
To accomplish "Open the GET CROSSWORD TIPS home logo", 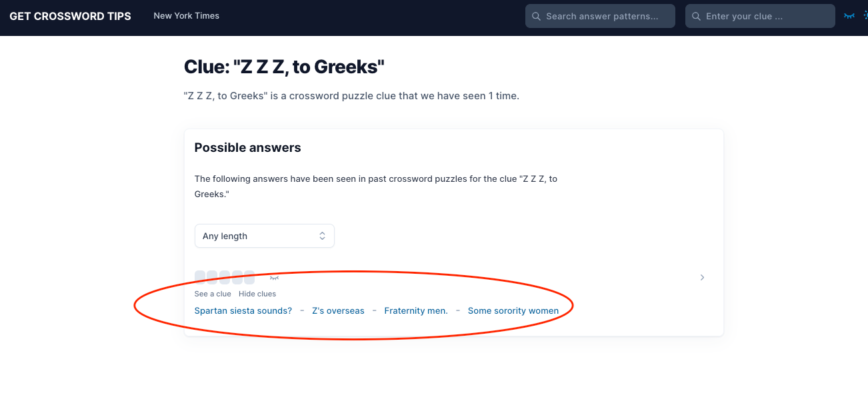I will [70, 16].
